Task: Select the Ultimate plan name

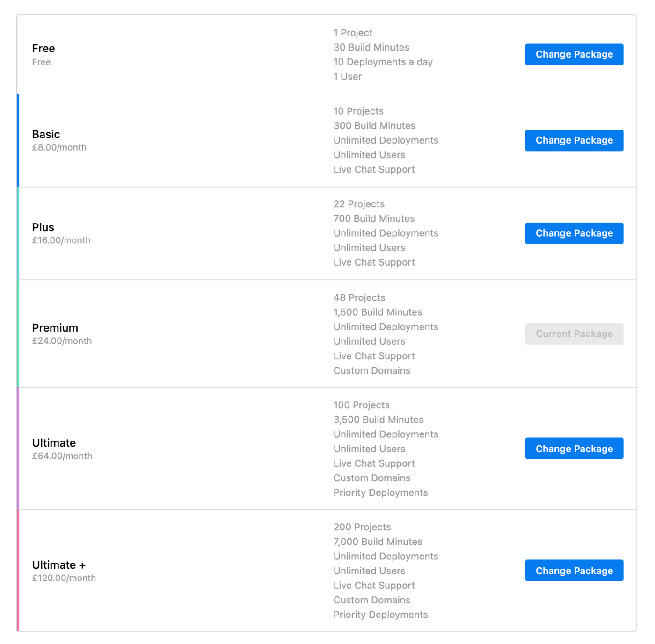Action: point(54,443)
